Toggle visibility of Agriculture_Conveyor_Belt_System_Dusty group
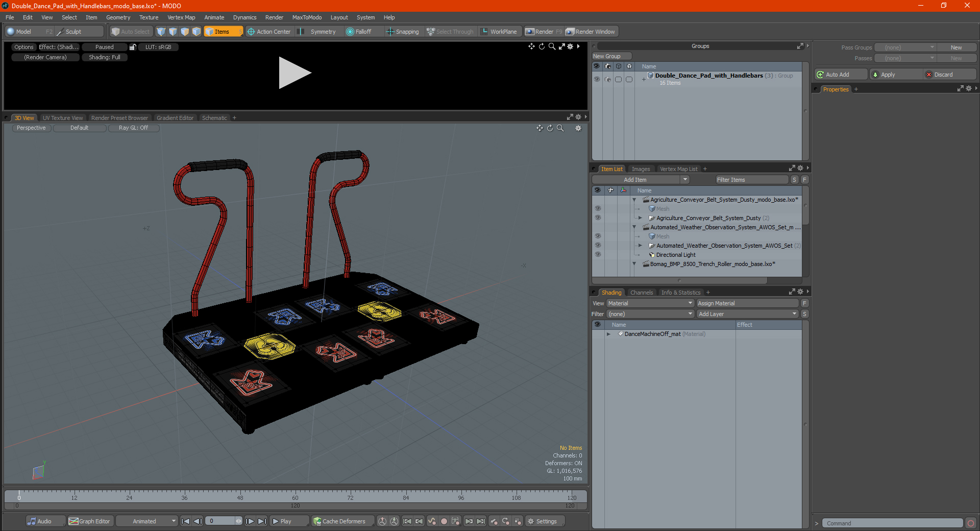The width and height of the screenshot is (980, 531). pyautogui.click(x=598, y=218)
